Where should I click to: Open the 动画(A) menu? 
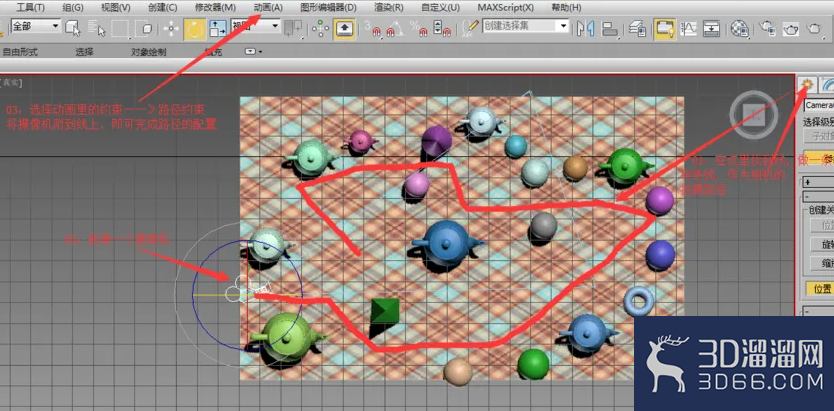click(x=268, y=7)
